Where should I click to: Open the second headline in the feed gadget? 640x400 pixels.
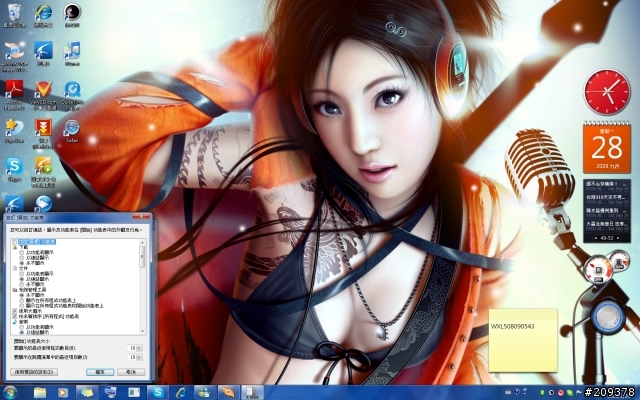coord(607,199)
